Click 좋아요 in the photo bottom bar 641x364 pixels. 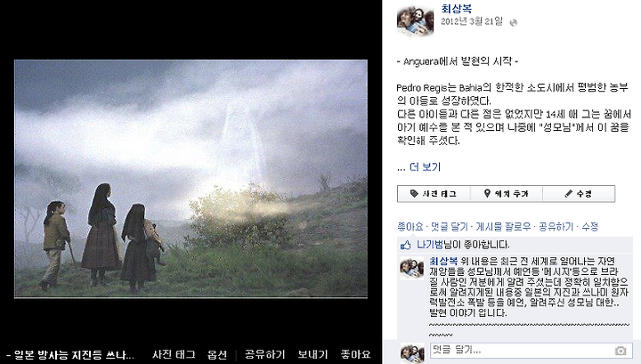pos(355,354)
